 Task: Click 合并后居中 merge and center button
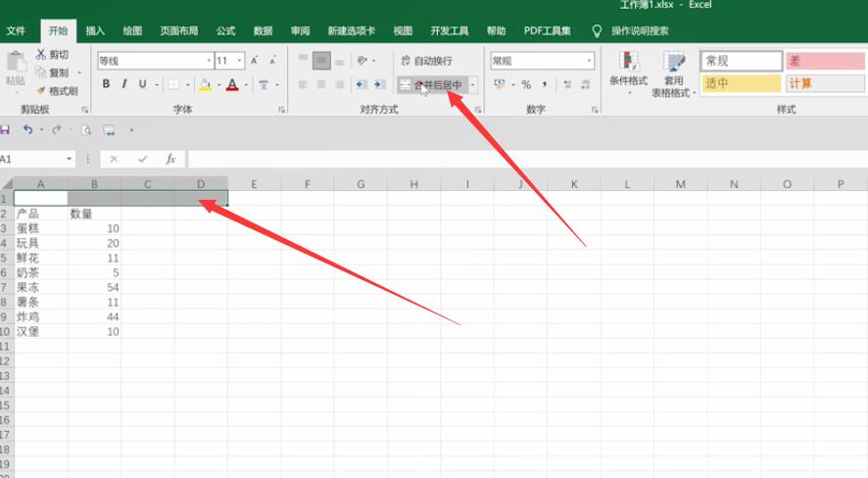coord(432,85)
